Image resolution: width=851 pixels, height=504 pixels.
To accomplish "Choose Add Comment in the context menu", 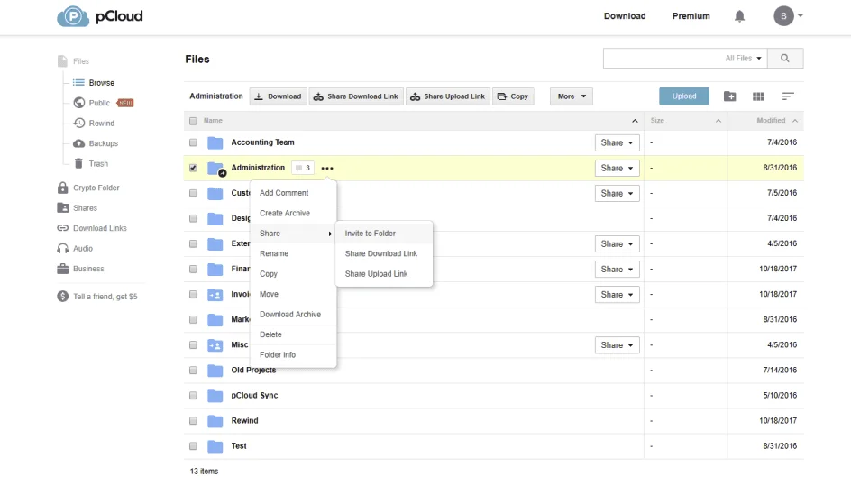I will pos(293,193).
